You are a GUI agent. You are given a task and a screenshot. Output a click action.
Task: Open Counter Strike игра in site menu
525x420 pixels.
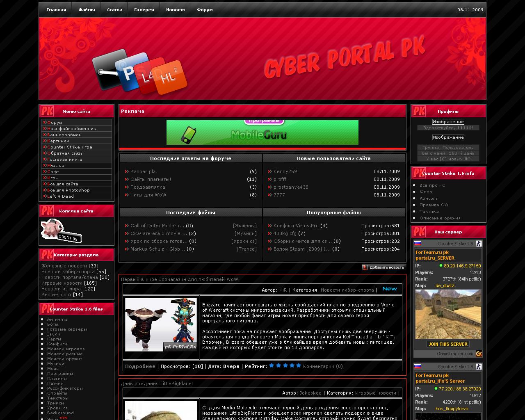pos(69,147)
